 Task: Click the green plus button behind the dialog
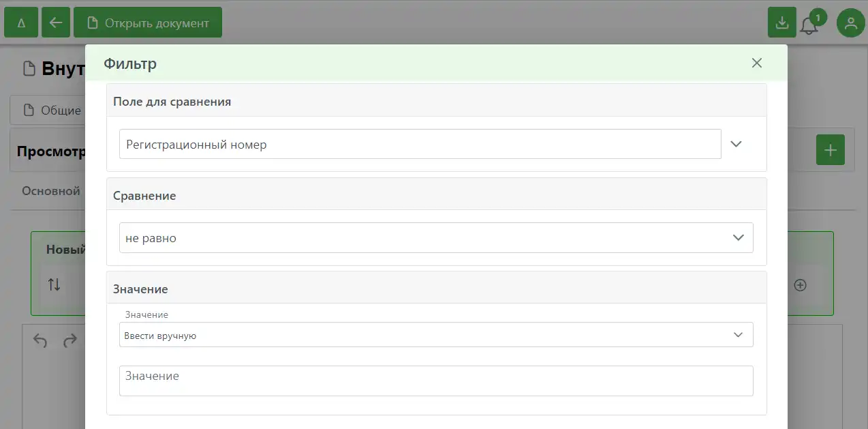click(830, 150)
